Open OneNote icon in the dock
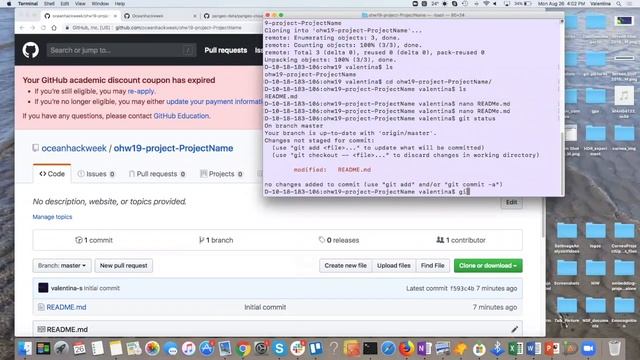This screenshot has width=640, height=360. (x=424, y=349)
